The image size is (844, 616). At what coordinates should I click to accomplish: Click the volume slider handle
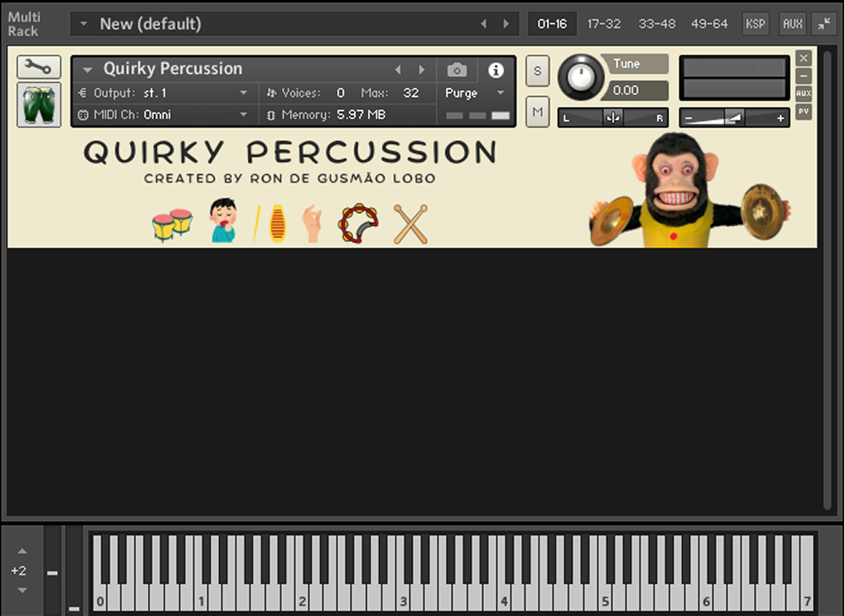pos(734,118)
